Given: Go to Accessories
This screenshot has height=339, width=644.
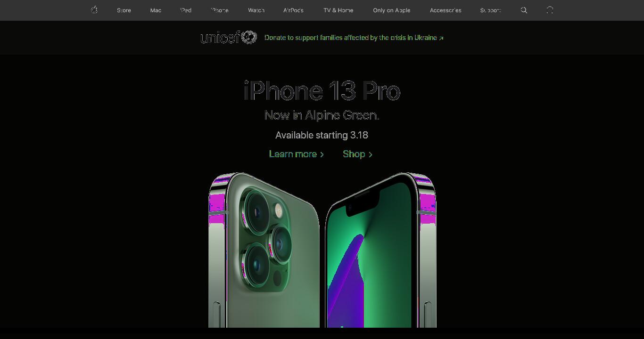Looking at the screenshot, I should coord(446,10).
